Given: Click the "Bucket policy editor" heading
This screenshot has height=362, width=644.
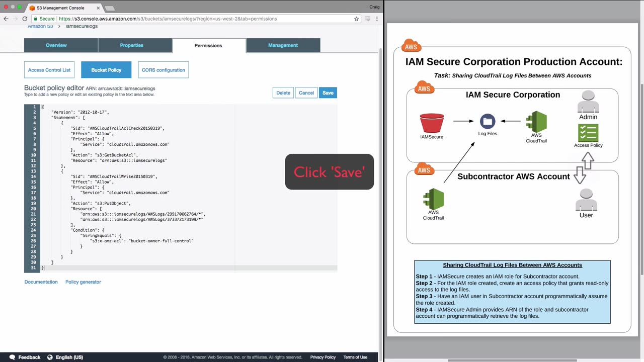Looking at the screenshot, I should click(54, 88).
